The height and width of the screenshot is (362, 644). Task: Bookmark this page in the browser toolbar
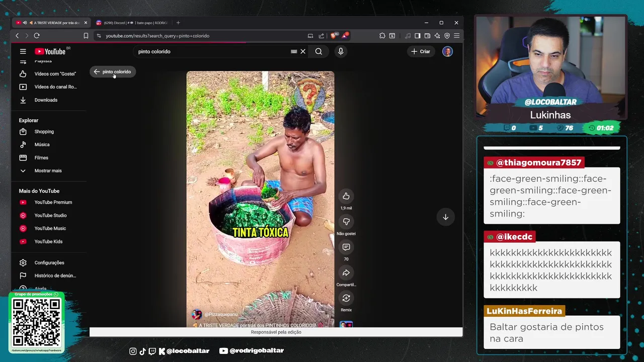(x=86, y=36)
